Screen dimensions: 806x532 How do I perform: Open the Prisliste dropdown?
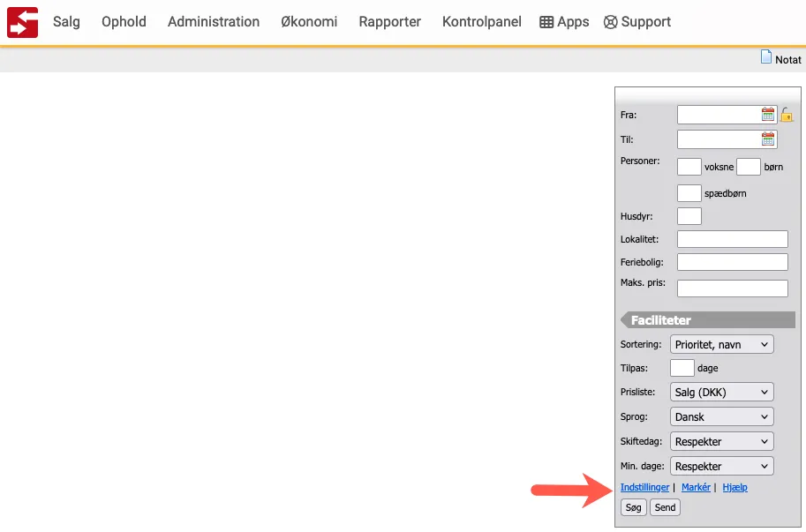coord(721,392)
